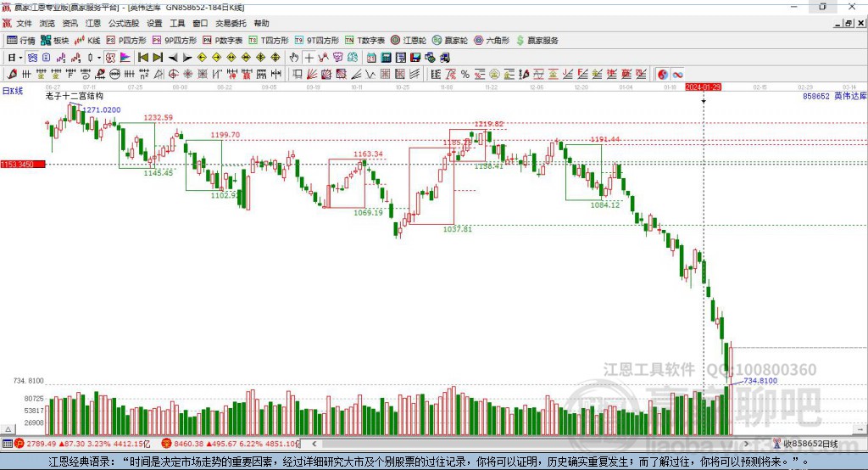Open the 浏览 menu
The image size is (868, 470).
click(x=47, y=23)
